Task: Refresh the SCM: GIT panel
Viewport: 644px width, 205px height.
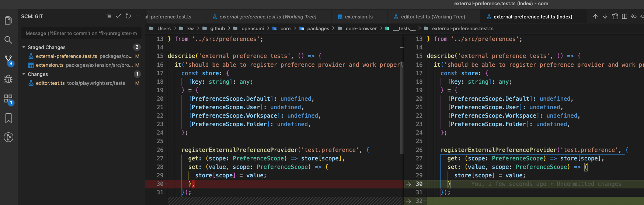Action: pos(128,16)
